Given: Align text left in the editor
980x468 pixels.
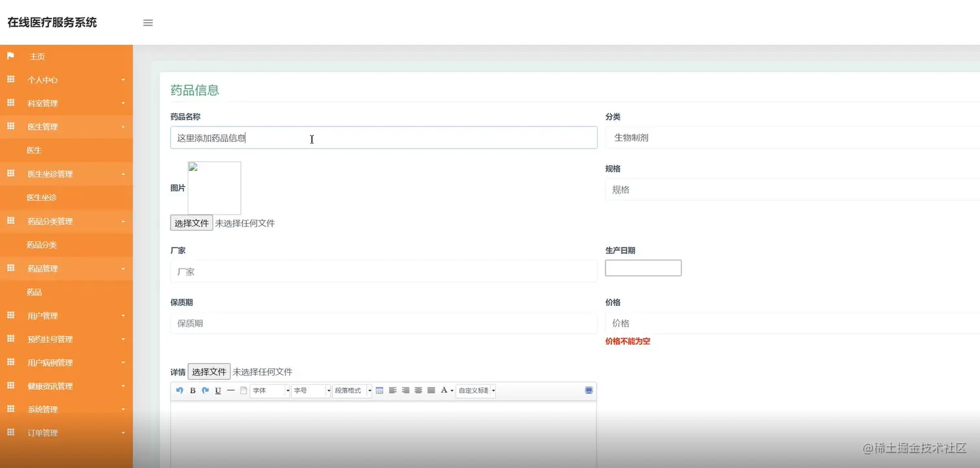Looking at the screenshot, I should (x=393, y=390).
